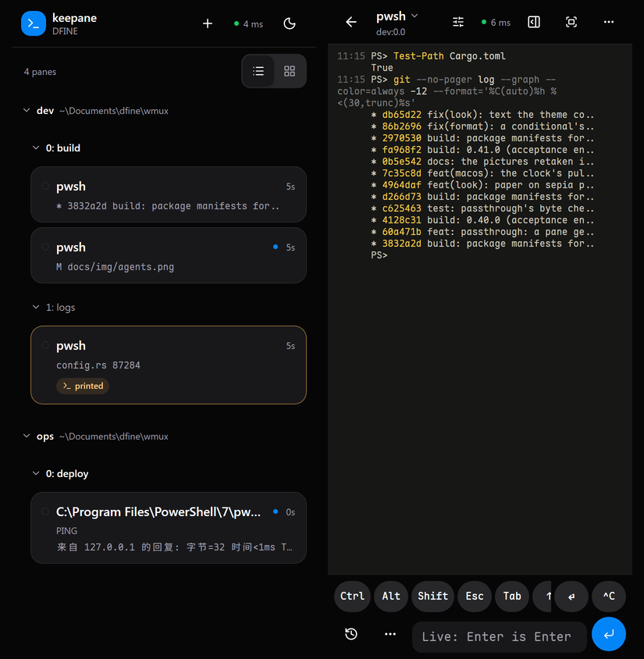This screenshot has height=659, width=644.
Task: Send Ctrl-C with ^C key
Action: pos(609,597)
